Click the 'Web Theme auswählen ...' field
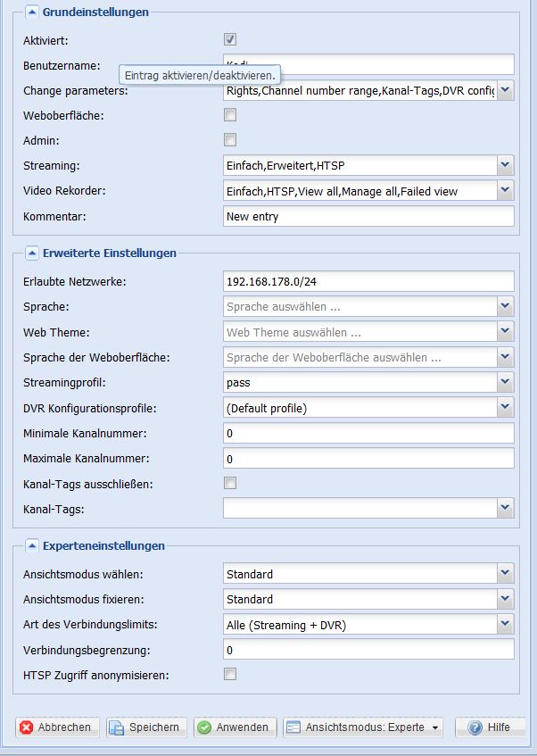The height and width of the screenshot is (756, 537). pyautogui.click(x=360, y=332)
